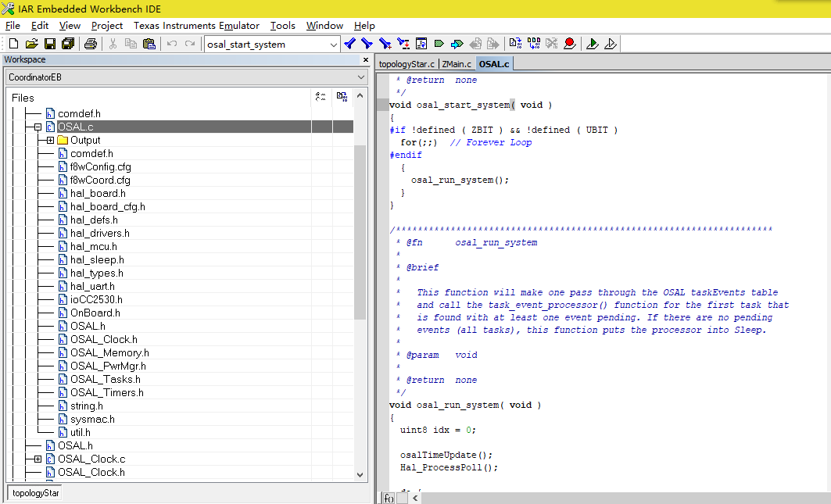Toggle breakpoint using the red circle icon
The width and height of the screenshot is (831, 504).
(x=570, y=44)
